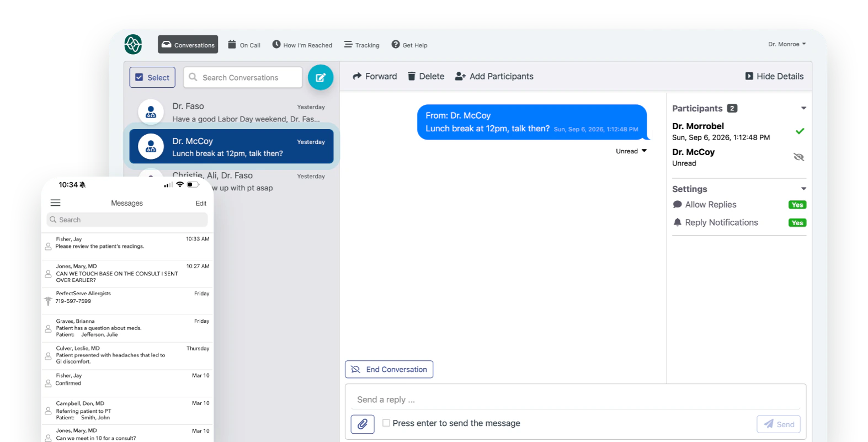Click Dr. McCoy's avatar in list
868x442 pixels.
[x=151, y=147]
